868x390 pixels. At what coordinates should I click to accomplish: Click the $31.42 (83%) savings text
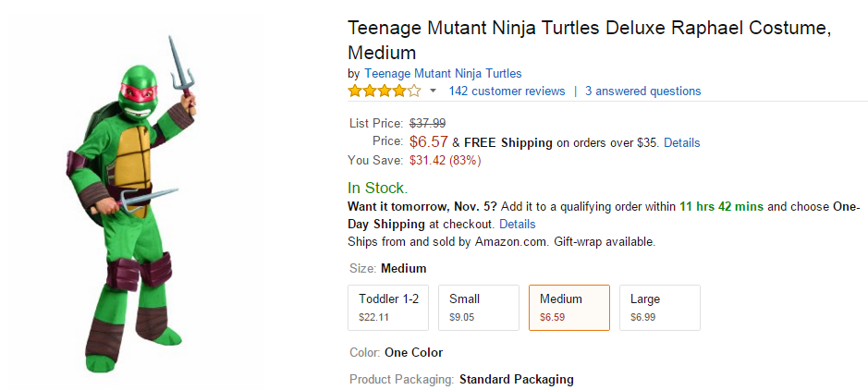[445, 161]
